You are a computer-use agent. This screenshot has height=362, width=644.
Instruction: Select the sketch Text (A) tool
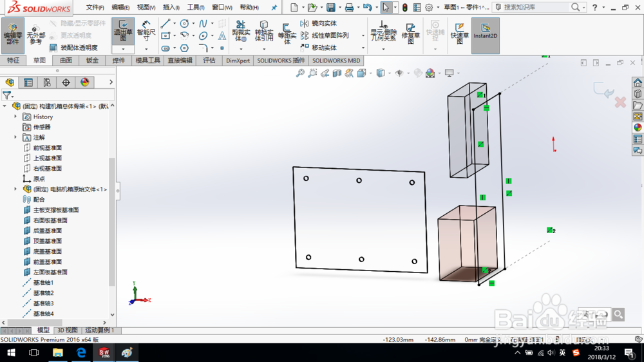click(x=222, y=35)
